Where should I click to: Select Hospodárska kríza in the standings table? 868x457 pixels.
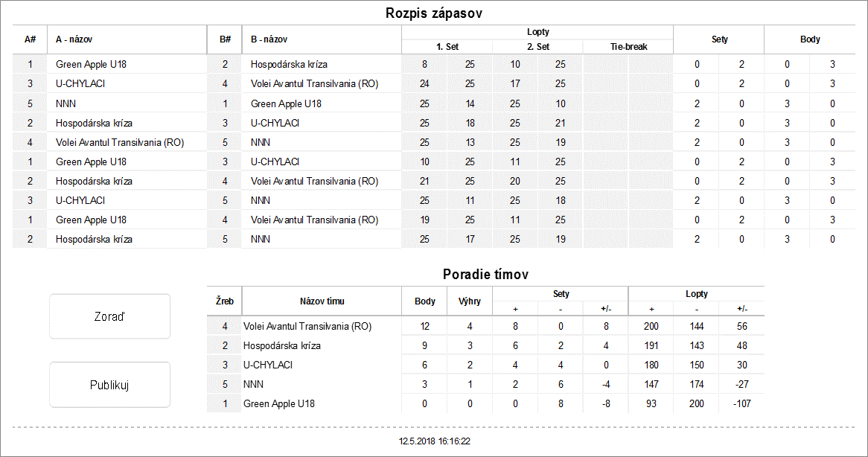(x=282, y=345)
